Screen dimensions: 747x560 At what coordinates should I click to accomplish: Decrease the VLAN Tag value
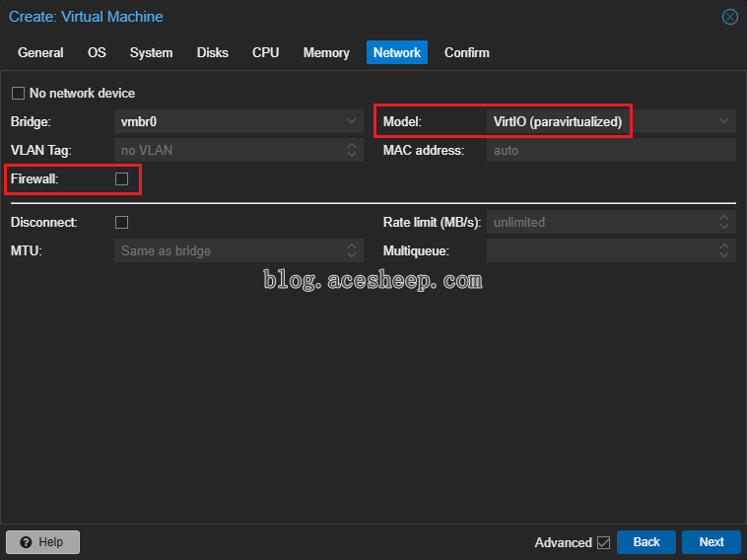[x=352, y=155]
